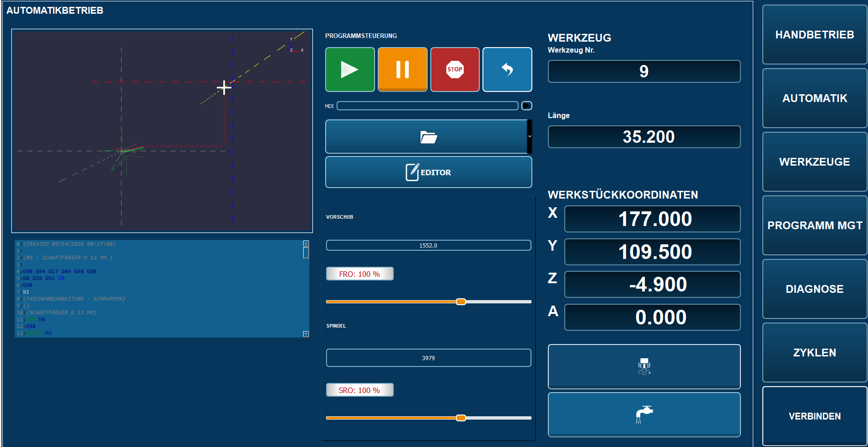The width and height of the screenshot is (868, 447).
Task: Expand recent files dropdown beside folder button
Action: point(530,137)
